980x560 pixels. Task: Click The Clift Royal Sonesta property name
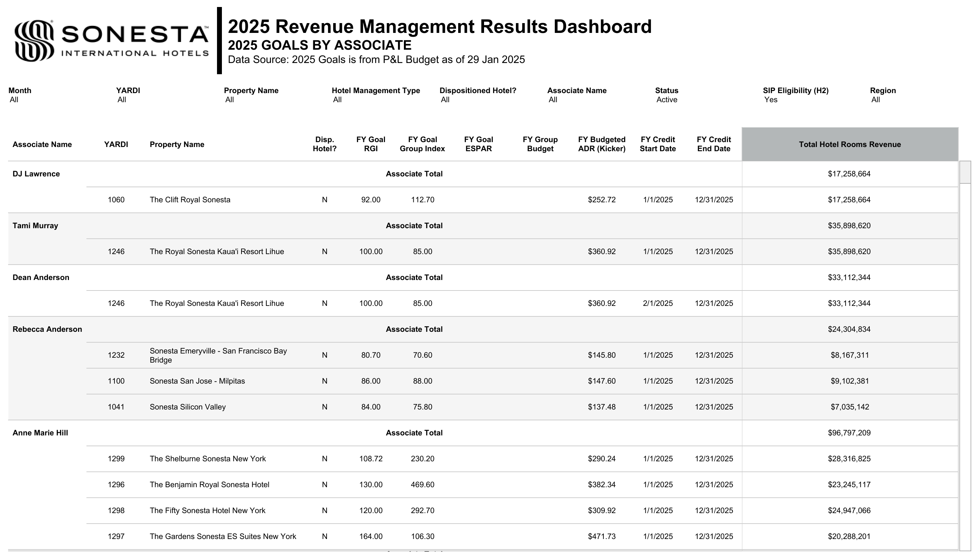(190, 200)
